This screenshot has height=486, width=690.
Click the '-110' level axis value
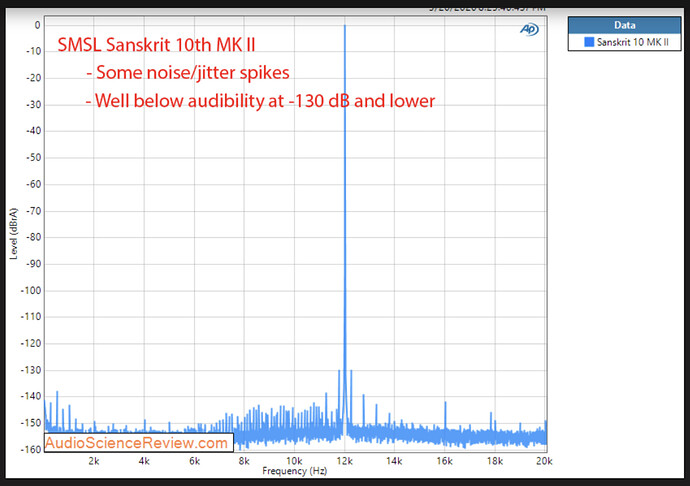click(31, 317)
